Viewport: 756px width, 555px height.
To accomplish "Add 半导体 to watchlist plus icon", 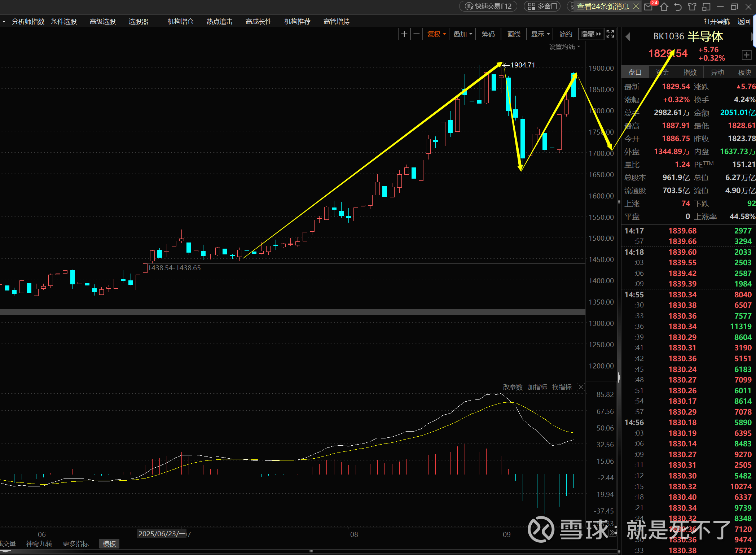I will [746, 55].
